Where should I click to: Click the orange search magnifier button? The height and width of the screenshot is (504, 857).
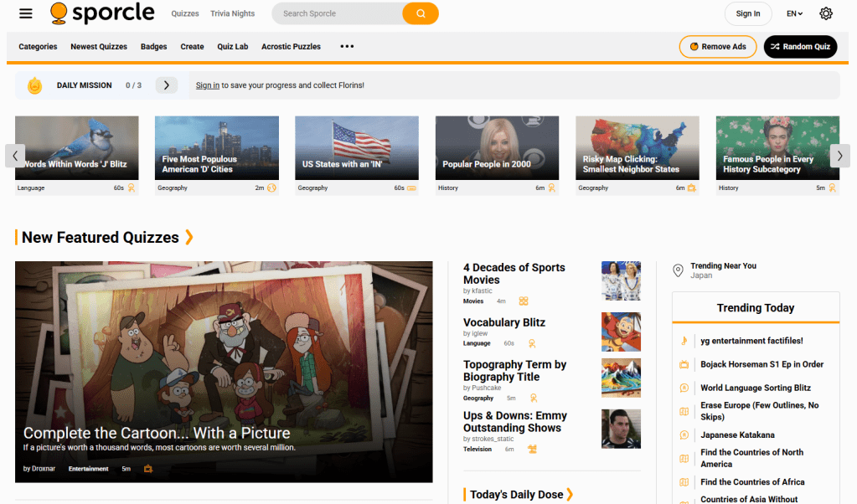click(x=421, y=13)
